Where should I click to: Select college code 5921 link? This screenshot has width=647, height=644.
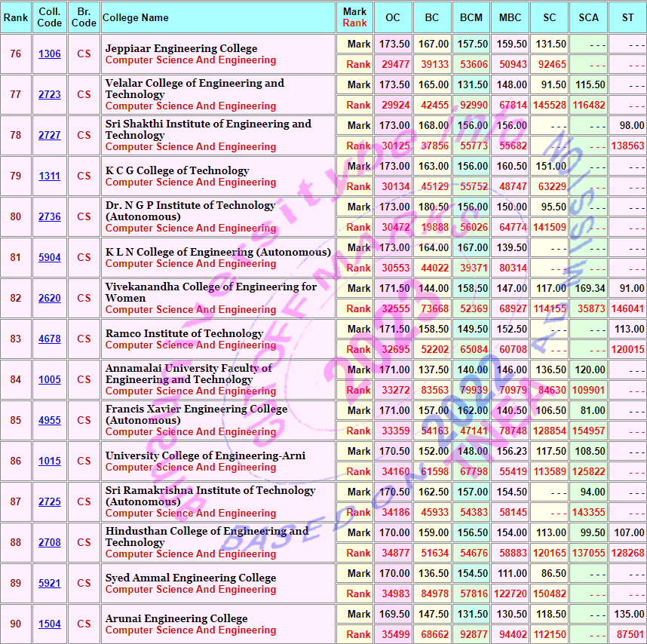pyautogui.click(x=50, y=584)
